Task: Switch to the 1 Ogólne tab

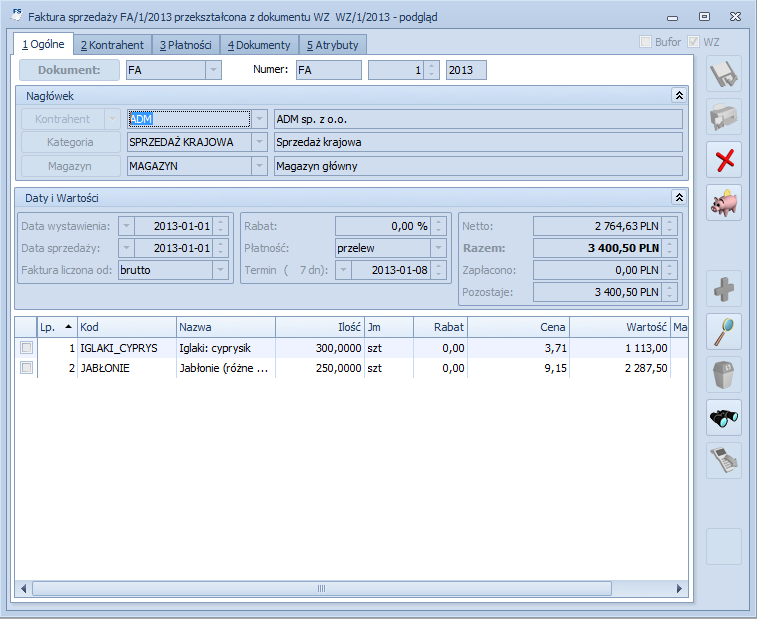Action: coord(43,44)
